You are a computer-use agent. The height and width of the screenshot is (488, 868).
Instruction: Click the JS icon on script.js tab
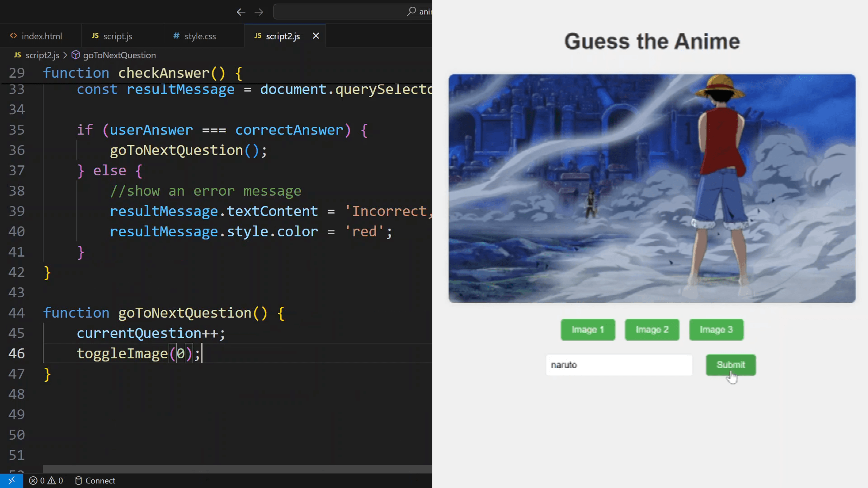pos(95,36)
